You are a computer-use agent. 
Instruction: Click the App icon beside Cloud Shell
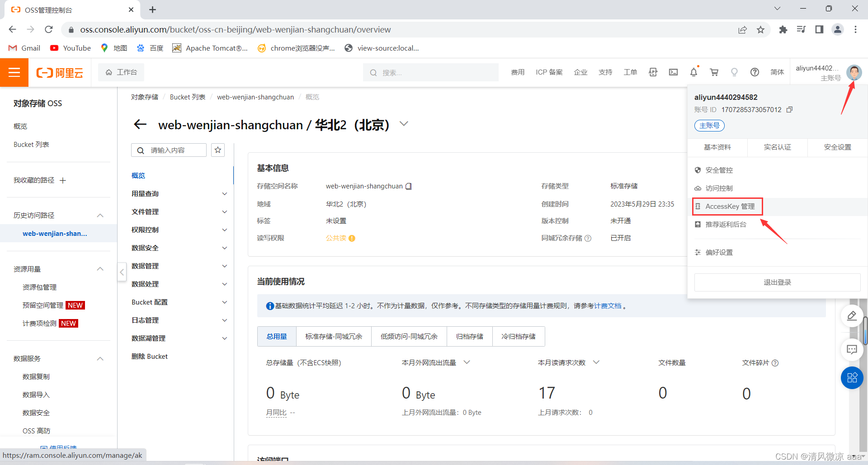pos(653,72)
